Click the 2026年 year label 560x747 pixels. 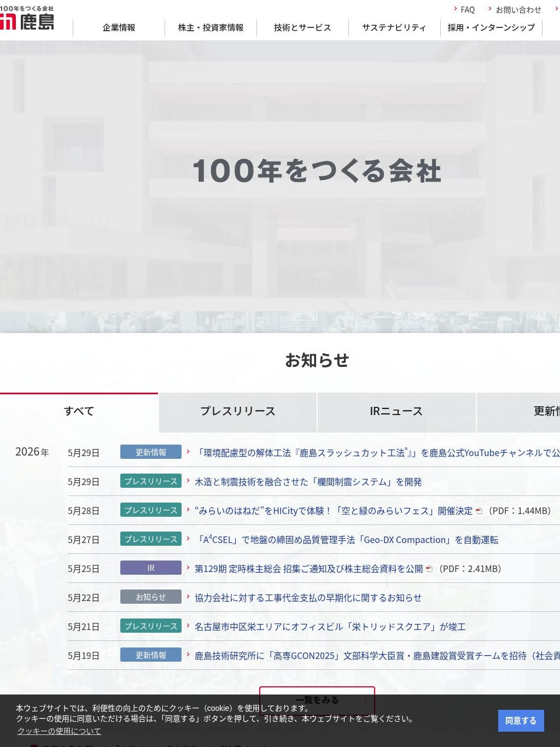32,452
